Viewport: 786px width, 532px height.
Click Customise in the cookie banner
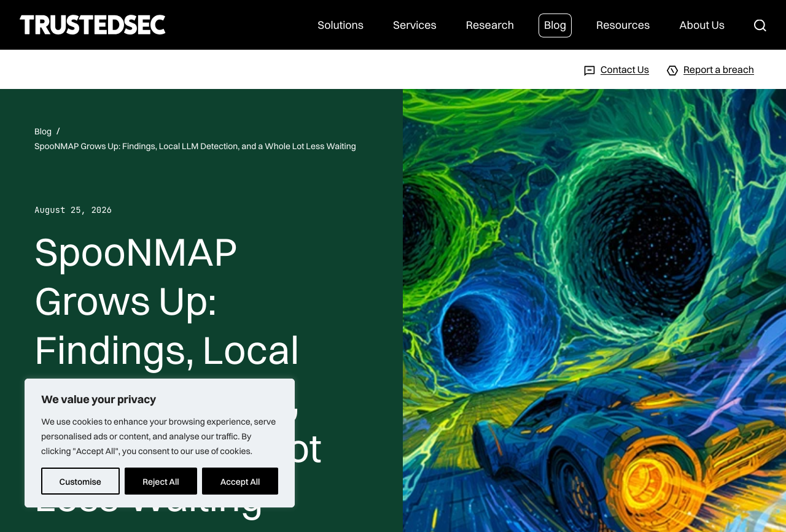80,481
